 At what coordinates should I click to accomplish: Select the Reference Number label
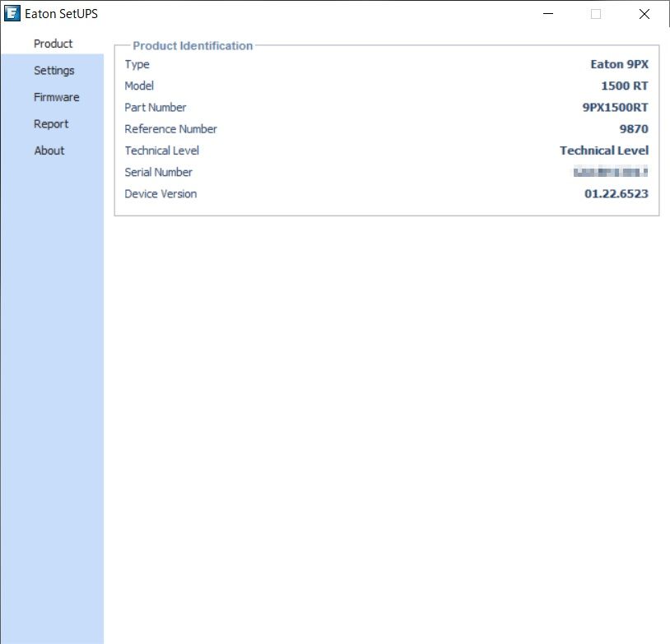[x=170, y=129]
